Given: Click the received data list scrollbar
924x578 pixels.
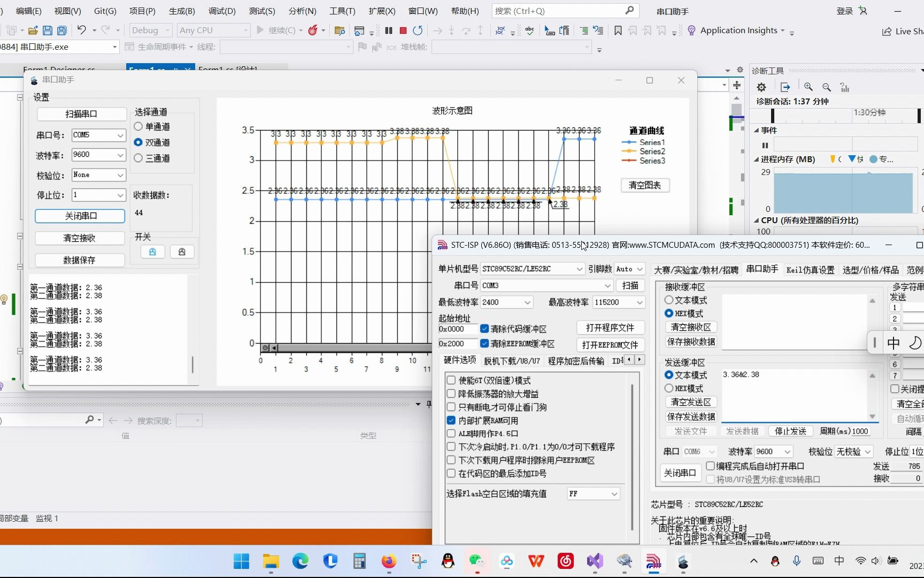Looking at the screenshot, I should pyautogui.click(x=192, y=365).
